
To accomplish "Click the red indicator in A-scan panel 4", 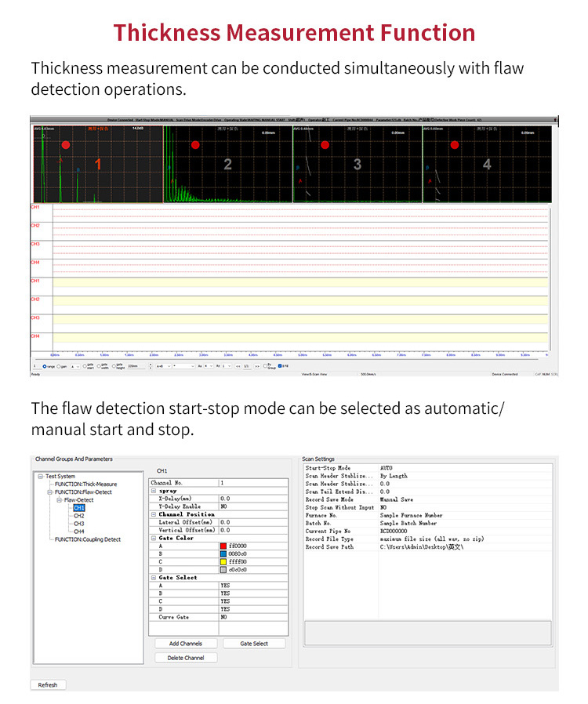I will [454, 145].
